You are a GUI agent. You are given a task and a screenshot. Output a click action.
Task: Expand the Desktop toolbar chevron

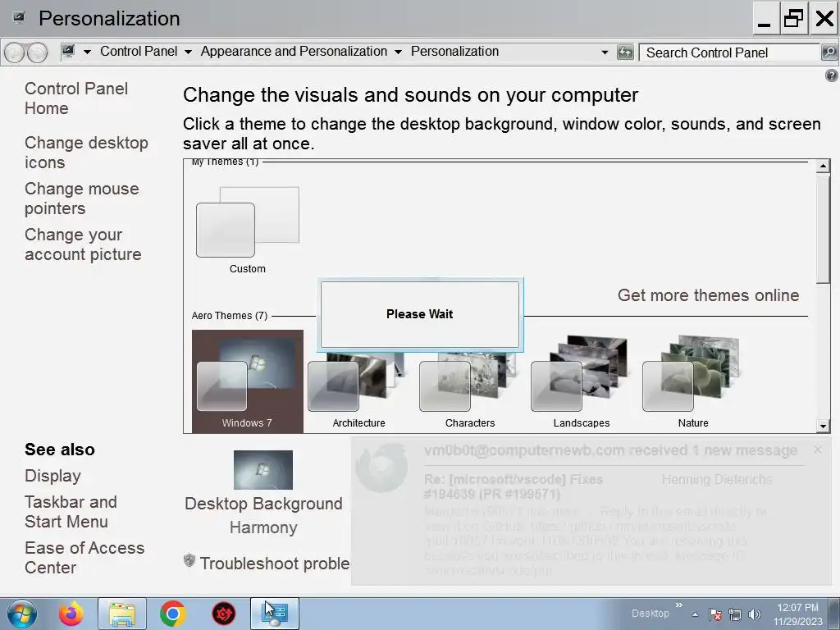[x=678, y=605]
